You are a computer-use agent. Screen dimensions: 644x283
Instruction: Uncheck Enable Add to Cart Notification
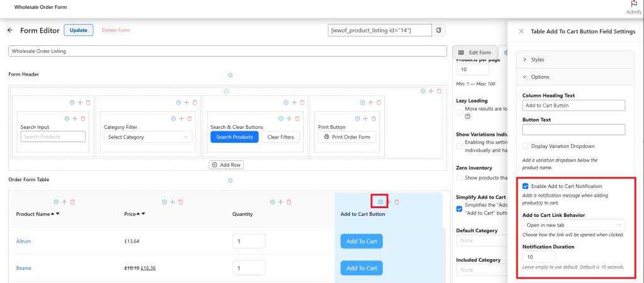(525, 186)
